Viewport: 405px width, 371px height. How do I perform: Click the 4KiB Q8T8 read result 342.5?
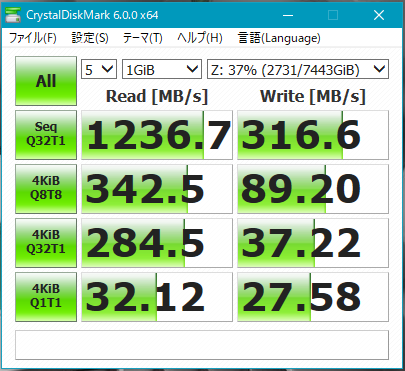pos(157,189)
